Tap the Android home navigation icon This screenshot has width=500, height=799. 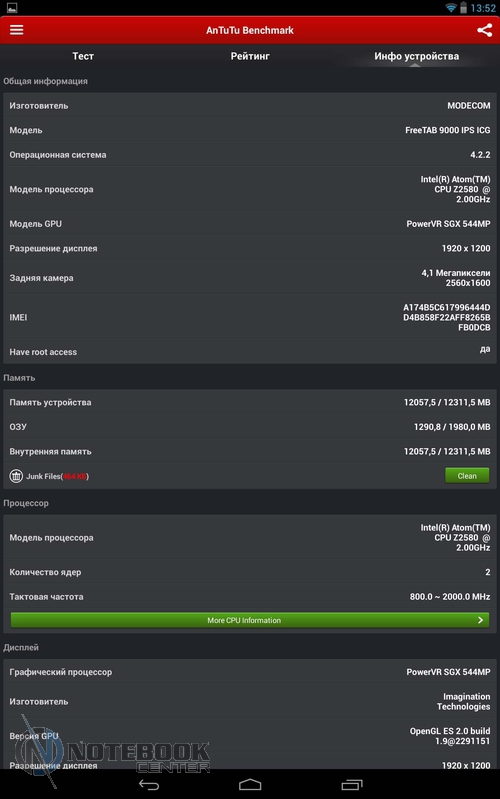[250, 784]
